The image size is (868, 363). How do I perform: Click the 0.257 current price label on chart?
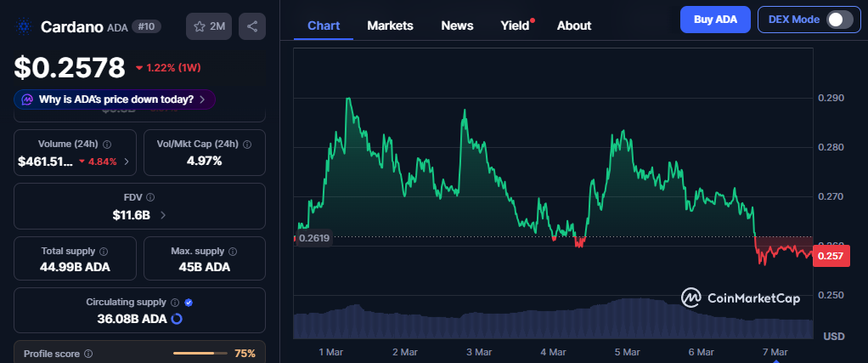pos(831,255)
